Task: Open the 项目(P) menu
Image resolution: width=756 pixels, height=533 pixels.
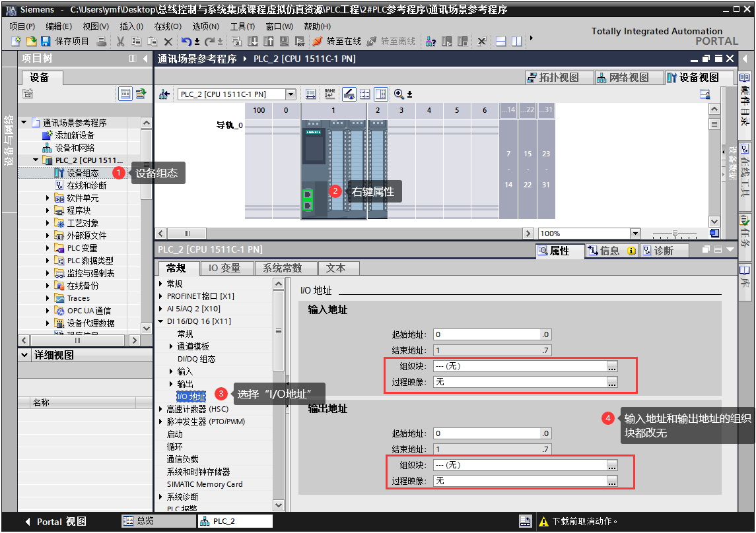Action: pos(22,26)
